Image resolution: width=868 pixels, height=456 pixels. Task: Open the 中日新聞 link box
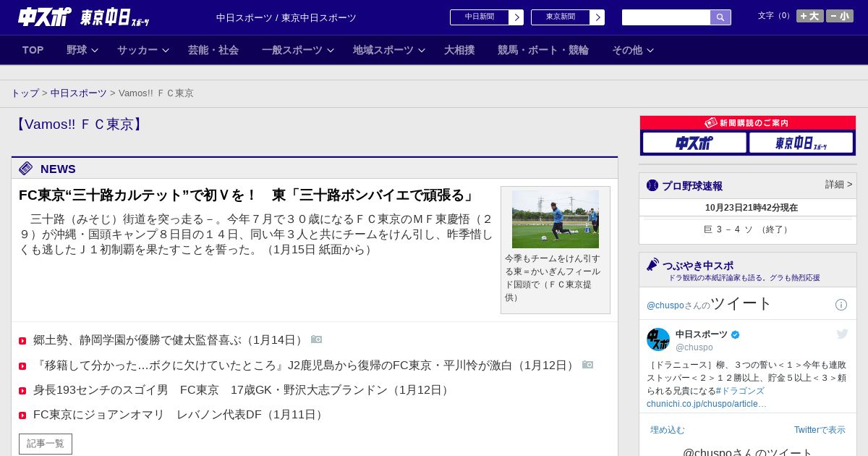(x=480, y=17)
